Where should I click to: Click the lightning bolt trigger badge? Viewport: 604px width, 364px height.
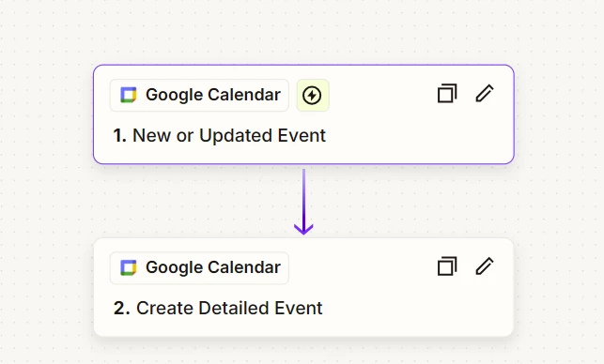click(313, 96)
